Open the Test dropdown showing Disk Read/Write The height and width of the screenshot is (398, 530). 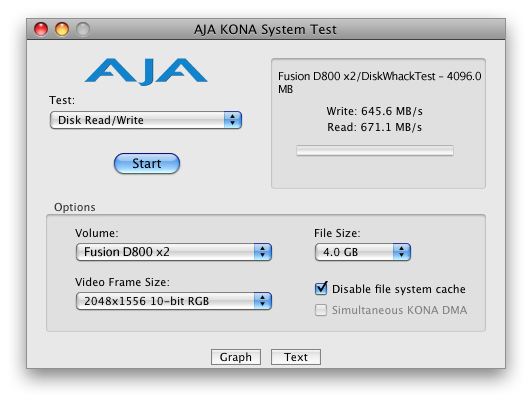[146, 120]
